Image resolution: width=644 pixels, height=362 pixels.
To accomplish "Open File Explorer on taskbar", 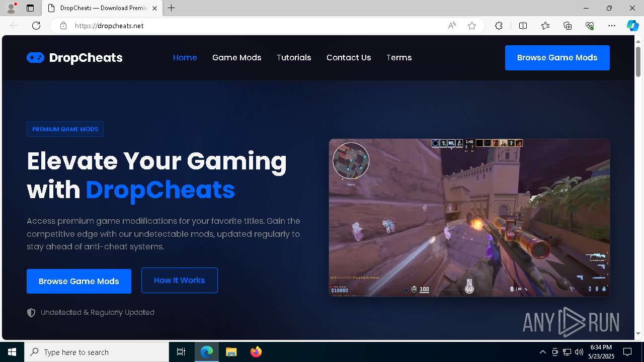I will (231, 352).
